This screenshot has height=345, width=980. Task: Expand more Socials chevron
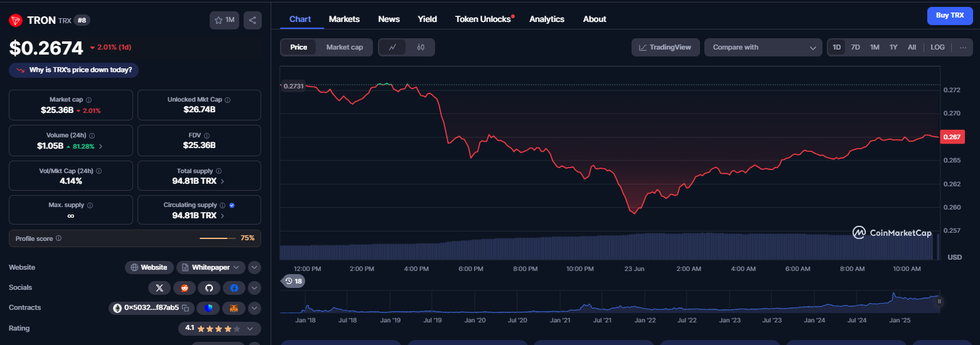254,288
